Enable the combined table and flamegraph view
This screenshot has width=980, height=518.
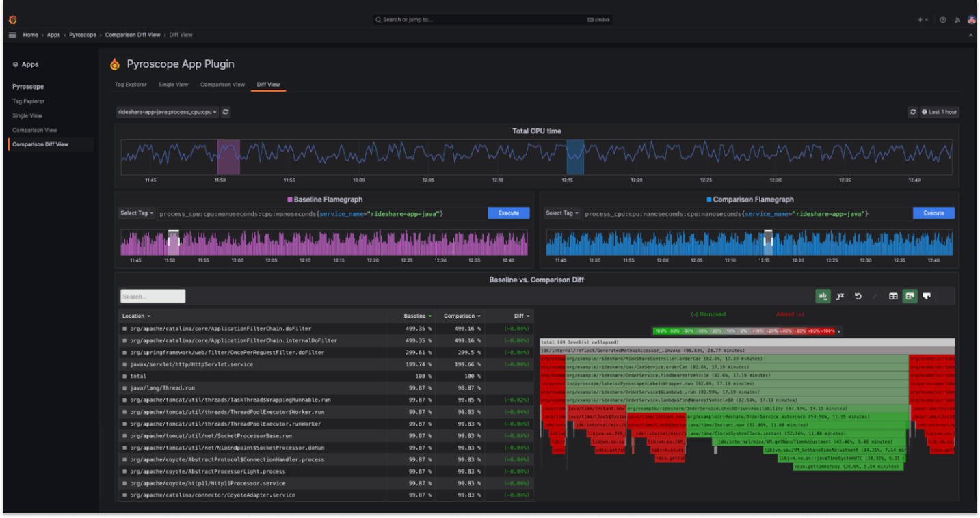click(x=910, y=296)
